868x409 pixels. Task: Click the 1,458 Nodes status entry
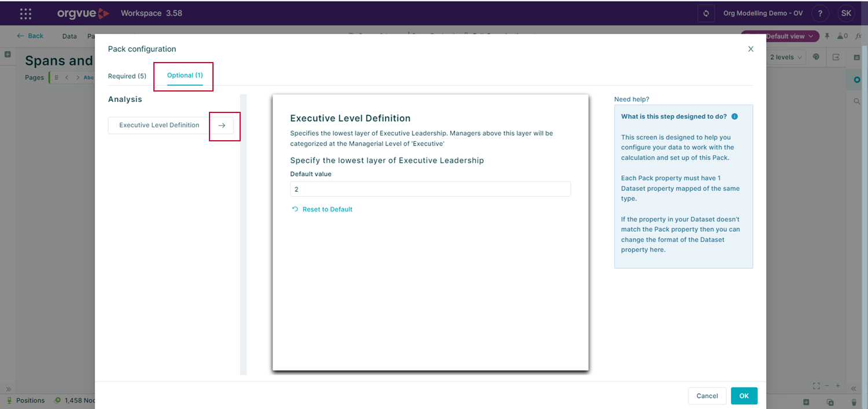pos(74,400)
